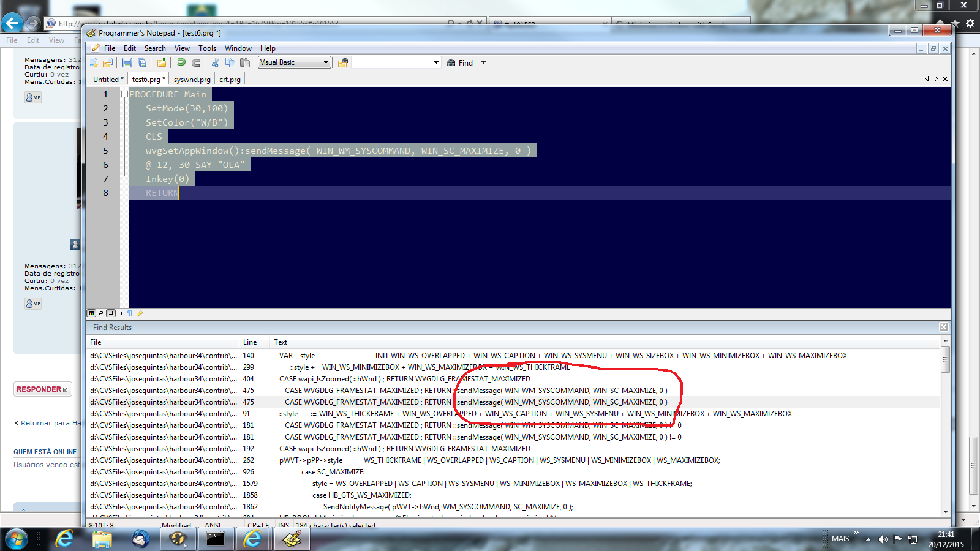Click the yellow key icon below editor
Screen dimensions: 980x551
[140, 313]
